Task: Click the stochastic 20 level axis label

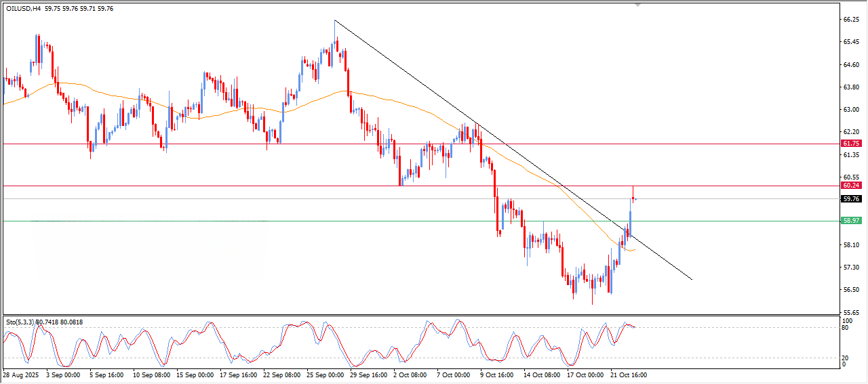Action: click(x=845, y=358)
